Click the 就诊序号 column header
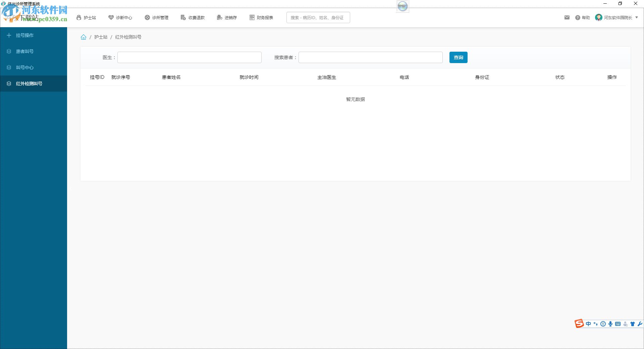Viewport: 644px width, 349px height. (121, 77)
